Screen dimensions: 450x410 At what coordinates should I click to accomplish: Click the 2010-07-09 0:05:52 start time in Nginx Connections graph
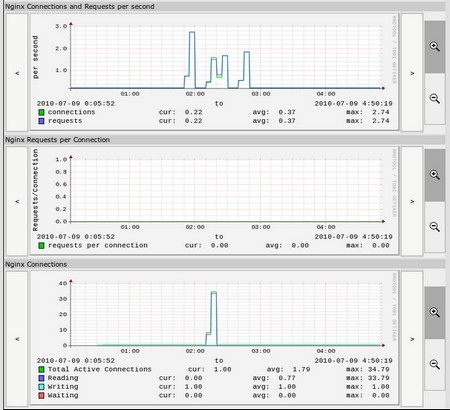pyautogui.click(x=76, y=361)
